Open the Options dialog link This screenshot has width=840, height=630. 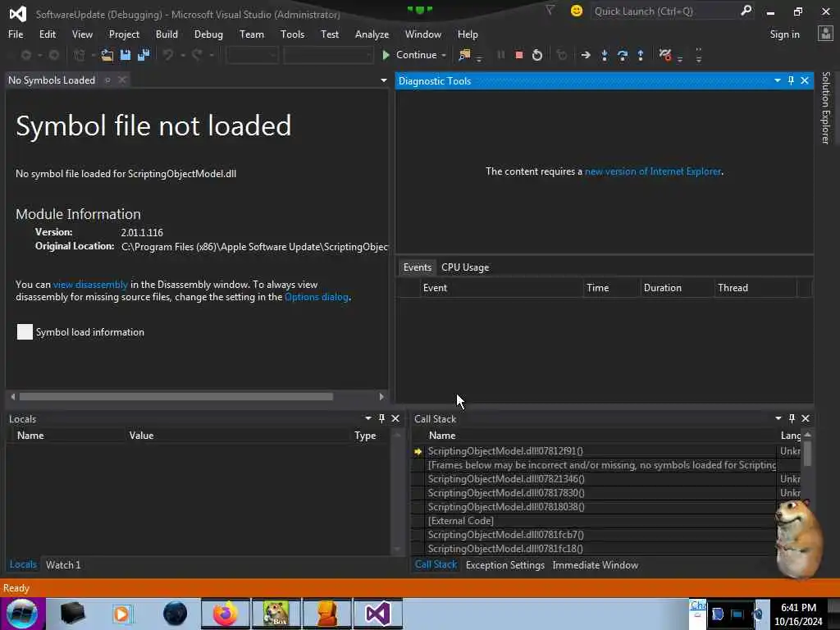pos(317,297)
